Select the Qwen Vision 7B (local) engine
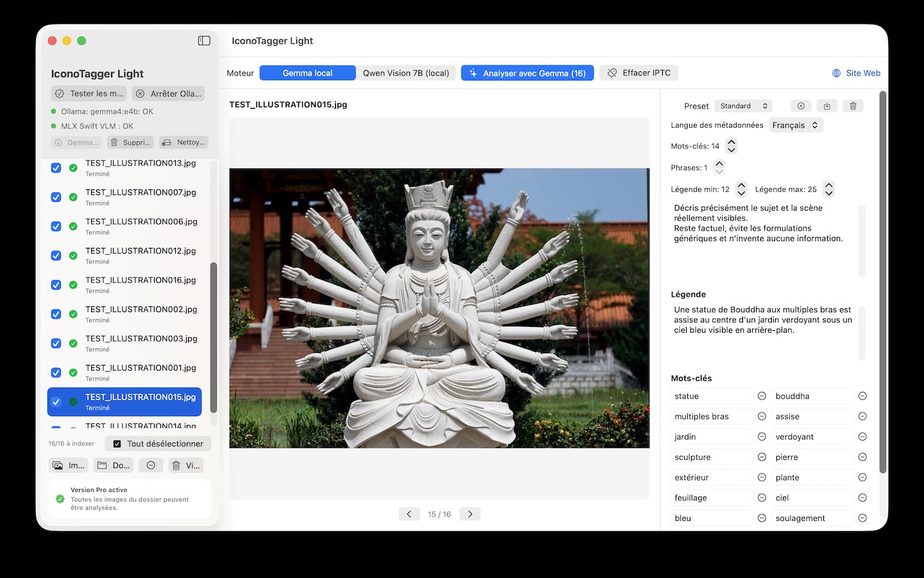 click(x=406, y=73)
